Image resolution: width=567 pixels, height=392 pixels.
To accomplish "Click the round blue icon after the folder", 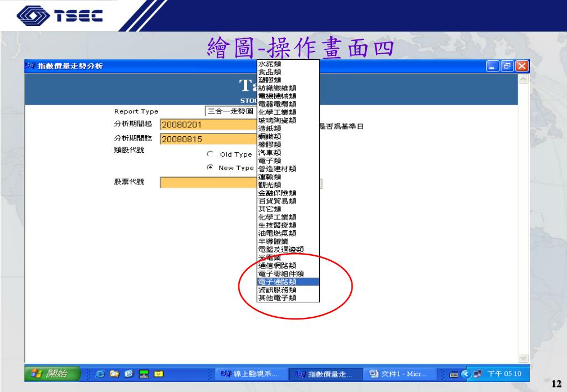I will point(129,374).
